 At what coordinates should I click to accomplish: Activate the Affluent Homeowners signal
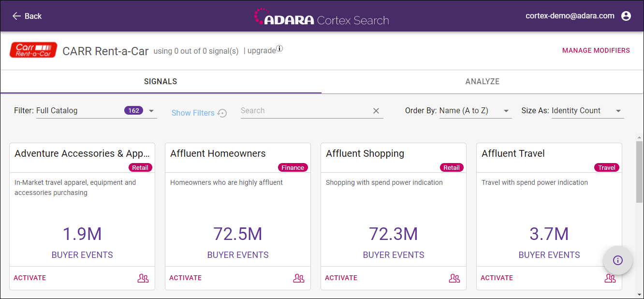(x=186, y=278)
